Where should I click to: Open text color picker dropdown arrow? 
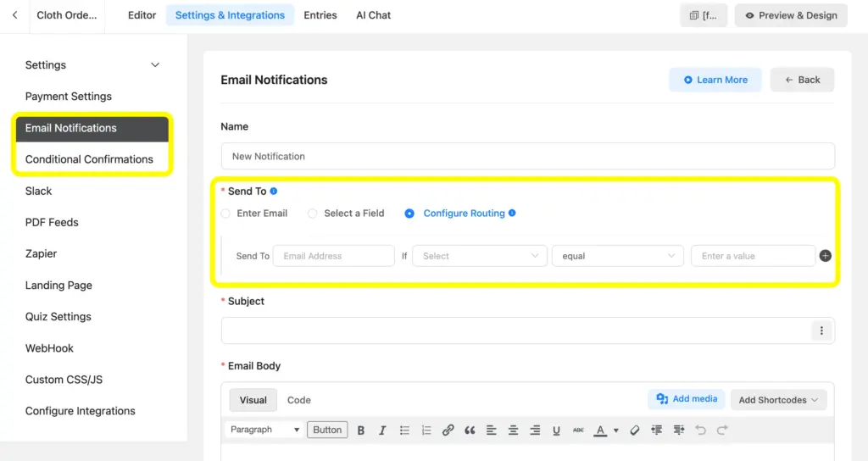click(x=615, y=430)
